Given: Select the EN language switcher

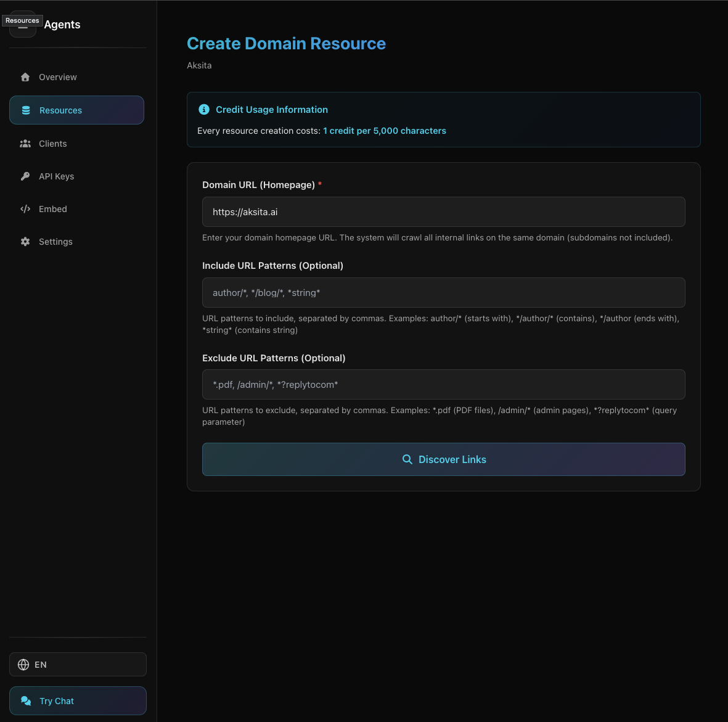Looking at the screenshot, I should coord(78,664).
